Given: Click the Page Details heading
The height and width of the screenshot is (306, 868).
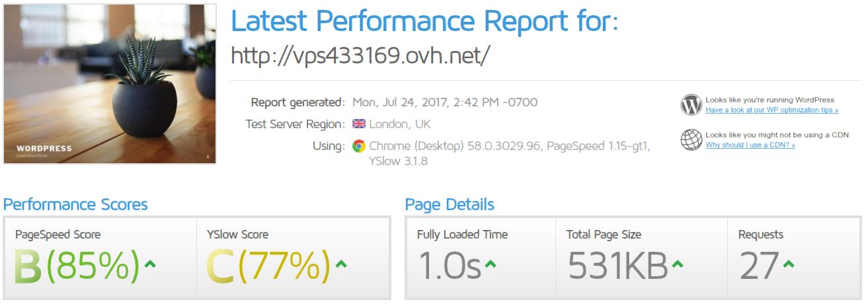Looking at the screenshot, I should pyautogui.click(x=450, y=205).
